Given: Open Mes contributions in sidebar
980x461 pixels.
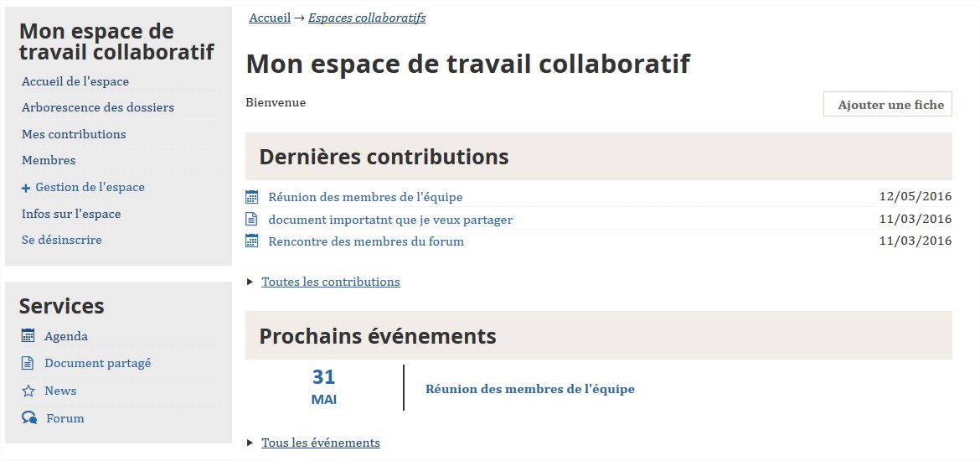Looking at the screenshot, I should (x=74, y=134).
